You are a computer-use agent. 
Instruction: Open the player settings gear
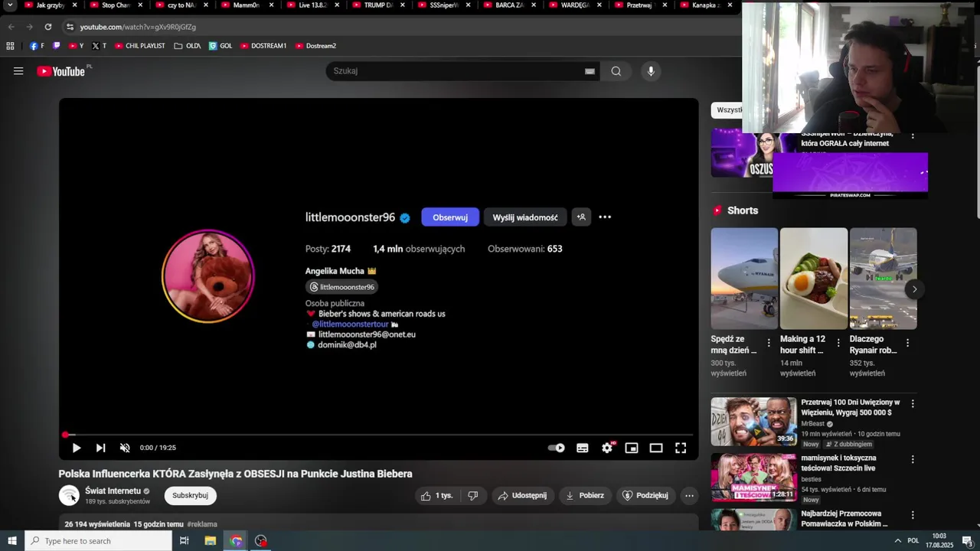(607, 448)
